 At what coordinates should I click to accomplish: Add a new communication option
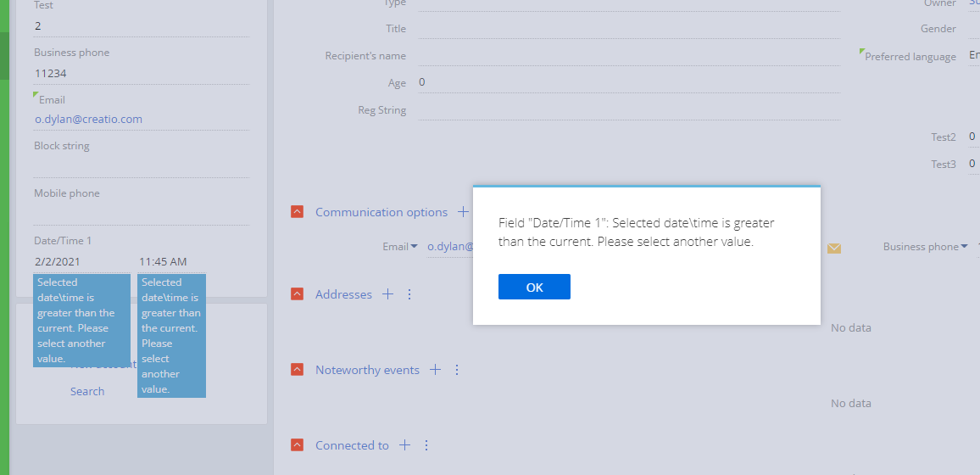(x=463, y=212)
